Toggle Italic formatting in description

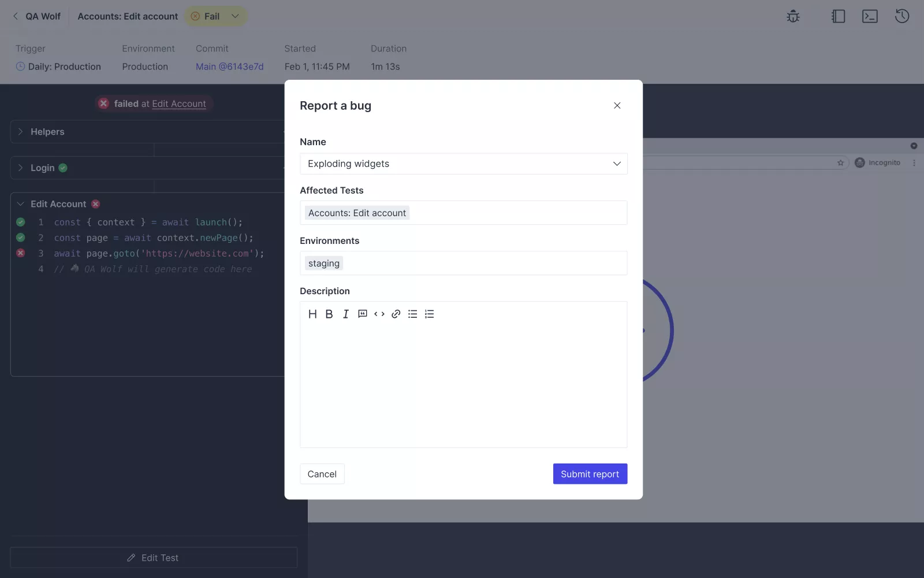pyautogui.click(x=345, y=314)
